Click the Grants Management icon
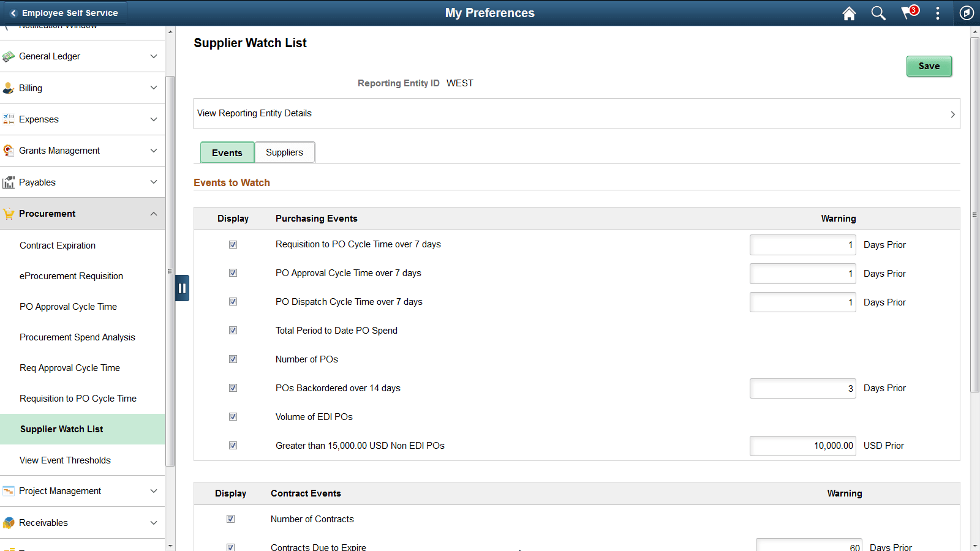The height and width of the screenshot is (551, 980). tap(9, 151)
